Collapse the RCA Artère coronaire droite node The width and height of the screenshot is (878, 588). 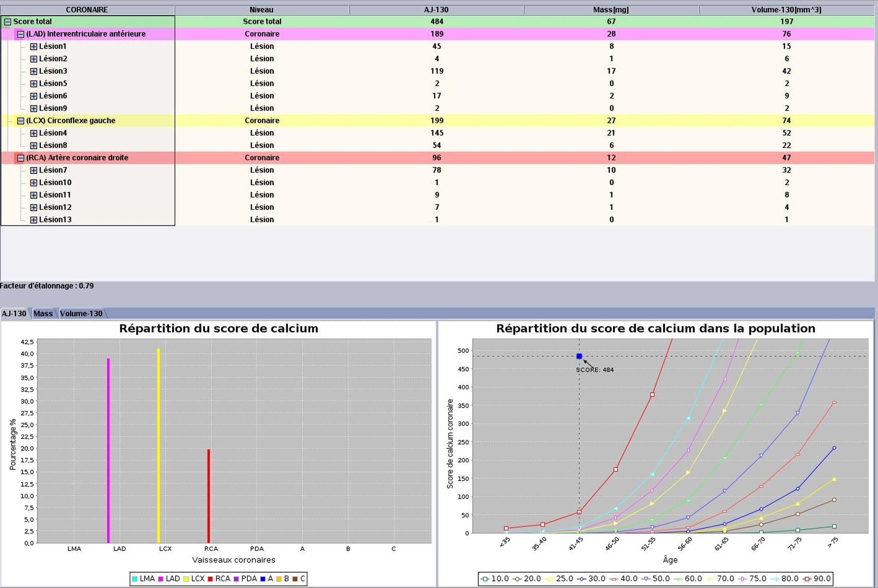20,158
